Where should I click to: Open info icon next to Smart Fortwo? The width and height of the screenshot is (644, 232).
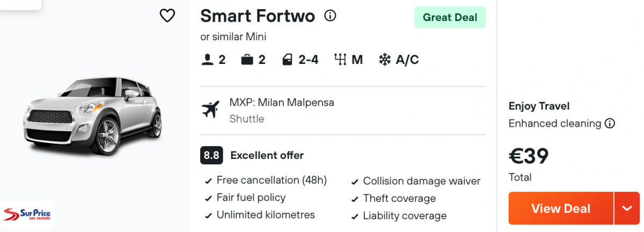coord(331,16)
